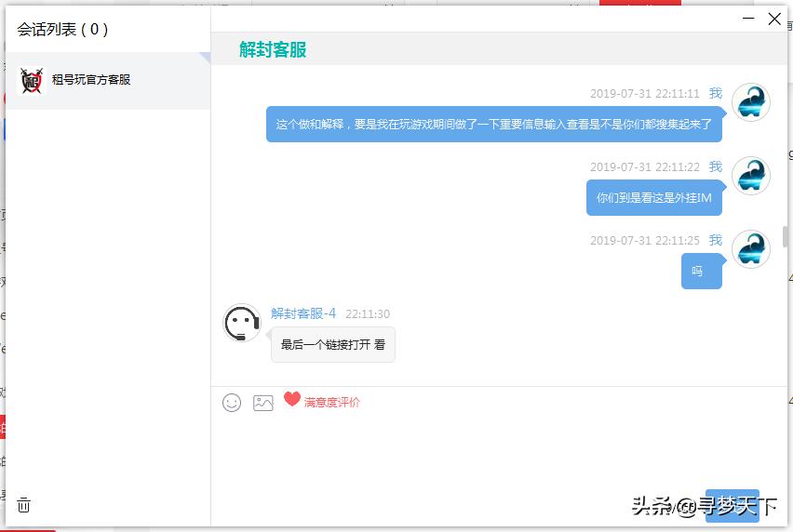
Task: Click the 你们到是看这是外挂IM message bubble
Action: click(654, 197)
